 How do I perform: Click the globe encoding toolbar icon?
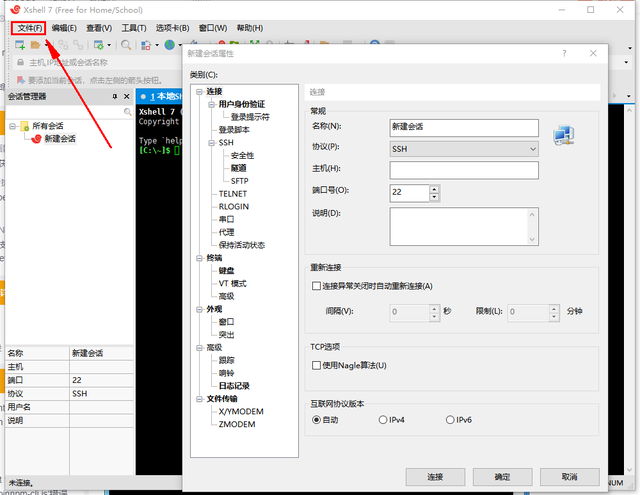pyautogui.click(x=170, y=45)
